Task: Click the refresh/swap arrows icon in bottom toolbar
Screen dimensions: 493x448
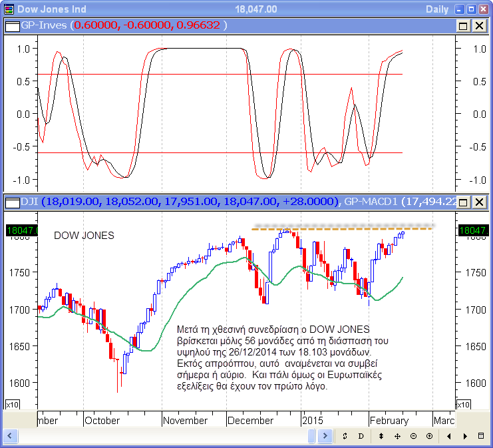Action: [345, 436]
